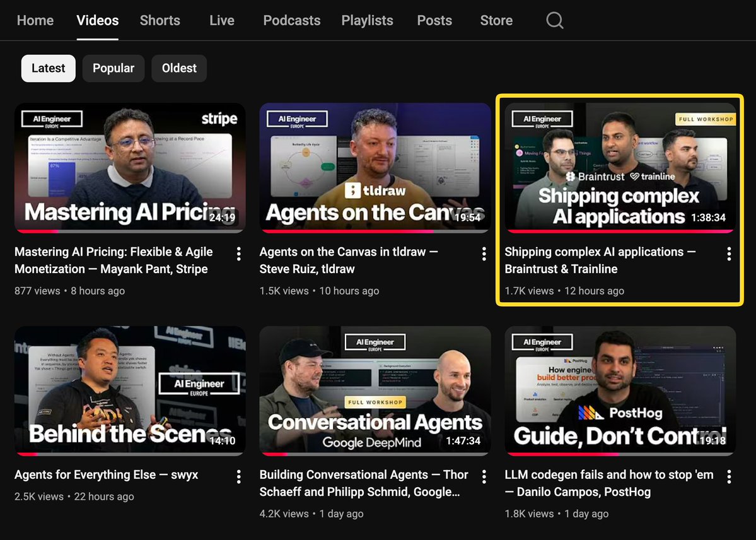Screen dimensions: 756x540
Task: Open more options for Agents on the Canvas video
Action: pos(484,254)
